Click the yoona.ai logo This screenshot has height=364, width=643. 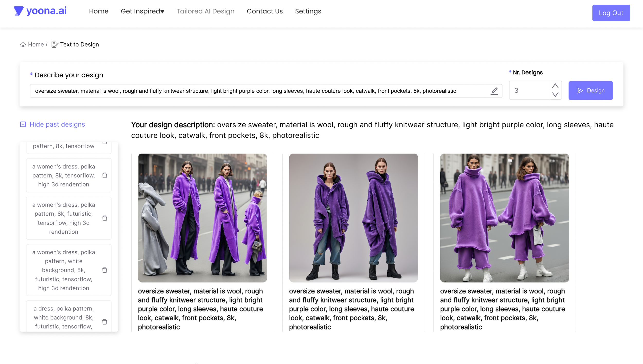tap(40, 11)
